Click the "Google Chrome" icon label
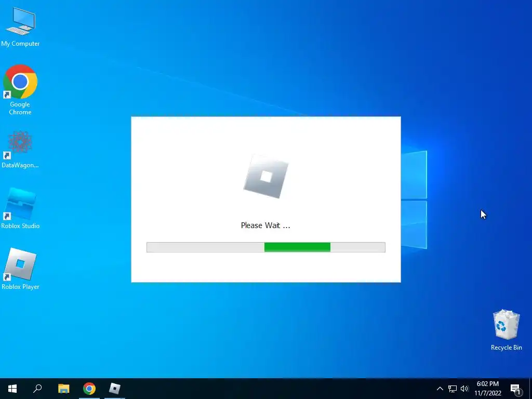The image size is (532, 399). coord(20,108)
